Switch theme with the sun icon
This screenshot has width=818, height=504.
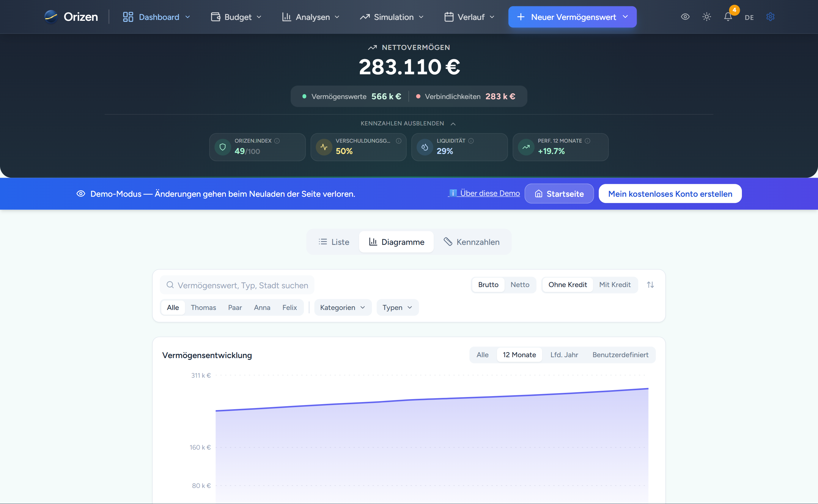point(706,17)
